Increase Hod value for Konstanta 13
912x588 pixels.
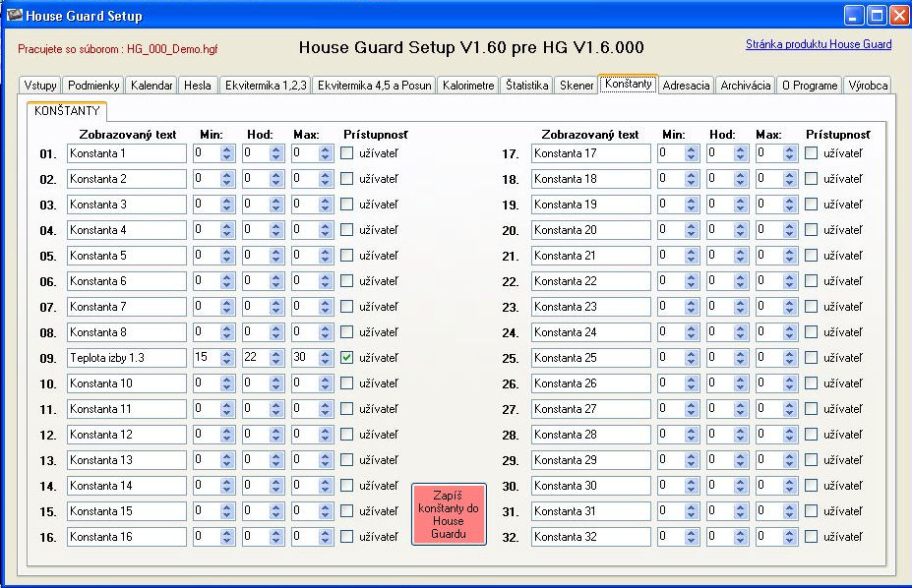click(x=276, y=456)
